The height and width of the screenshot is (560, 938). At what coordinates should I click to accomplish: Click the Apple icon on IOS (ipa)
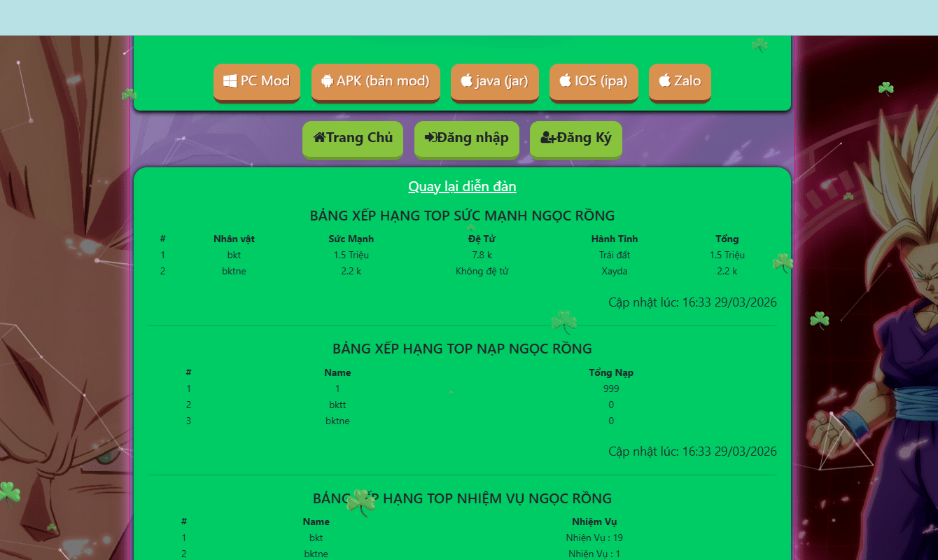coord(566,80)
